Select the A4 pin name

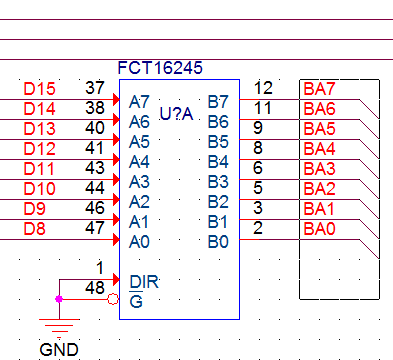(139, 162)
